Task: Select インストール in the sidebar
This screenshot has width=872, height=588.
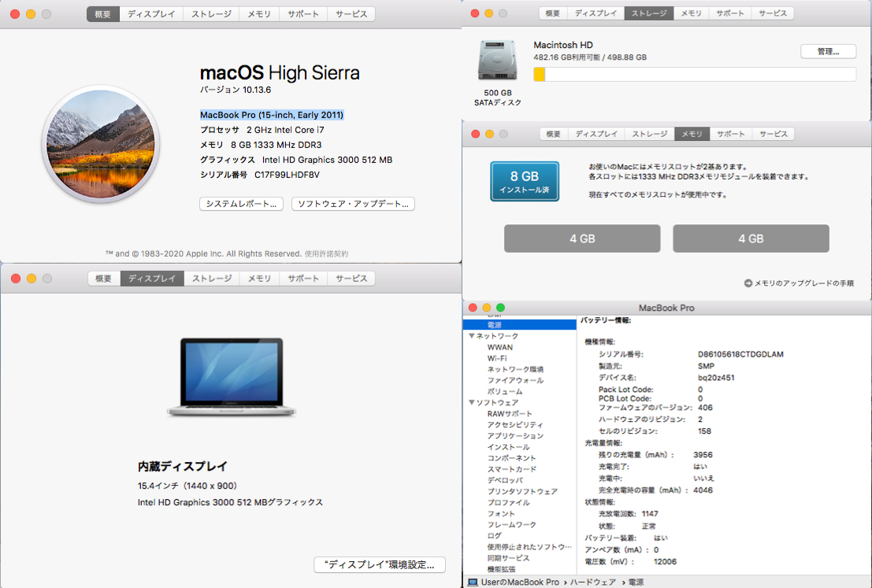Action: click(x=508, y=447)
